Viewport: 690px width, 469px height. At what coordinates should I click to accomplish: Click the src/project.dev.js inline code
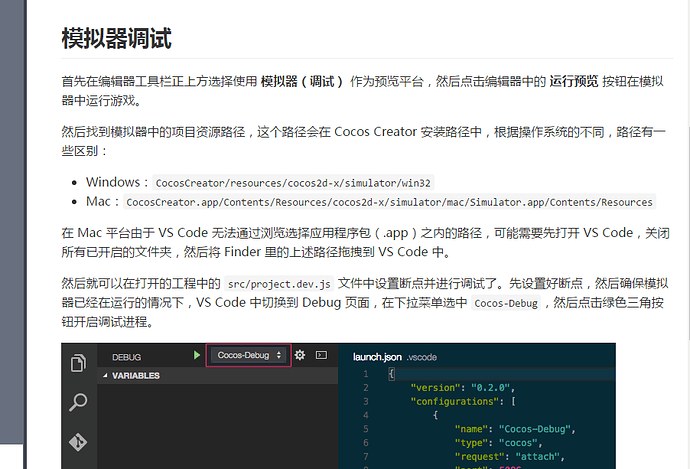coord(279,284)
